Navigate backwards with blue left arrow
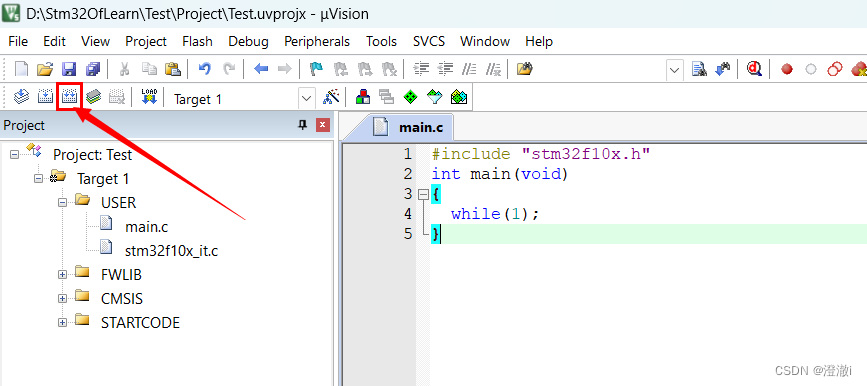867x386 pixels. point(261,69)
